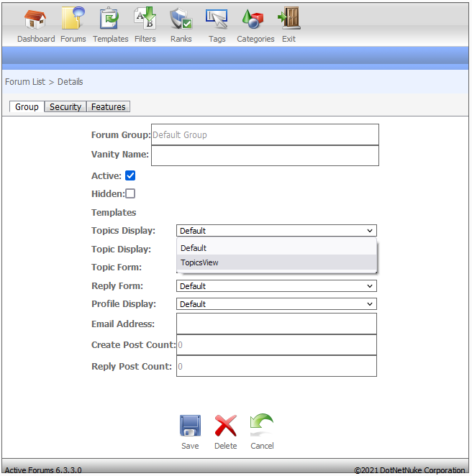Click the green arrow Cancel icon
Image resolution: width=472 pixels, height=476 pixels.
tap(262, 425)
